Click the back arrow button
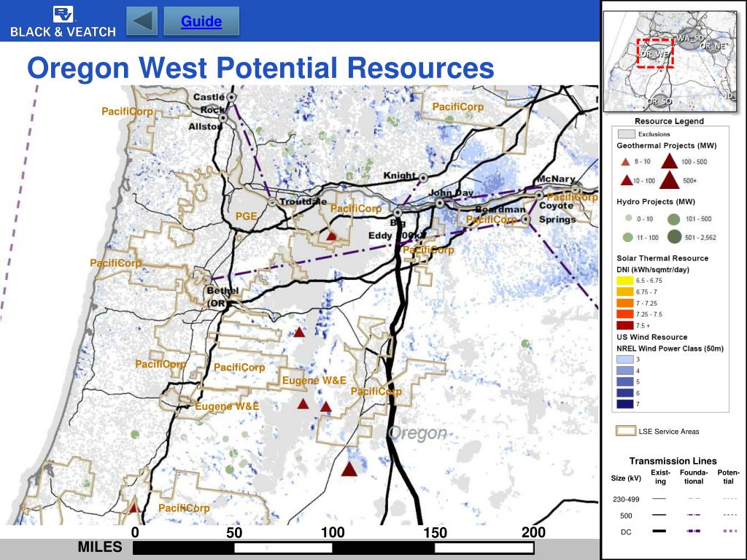 (x=142, y=21)
